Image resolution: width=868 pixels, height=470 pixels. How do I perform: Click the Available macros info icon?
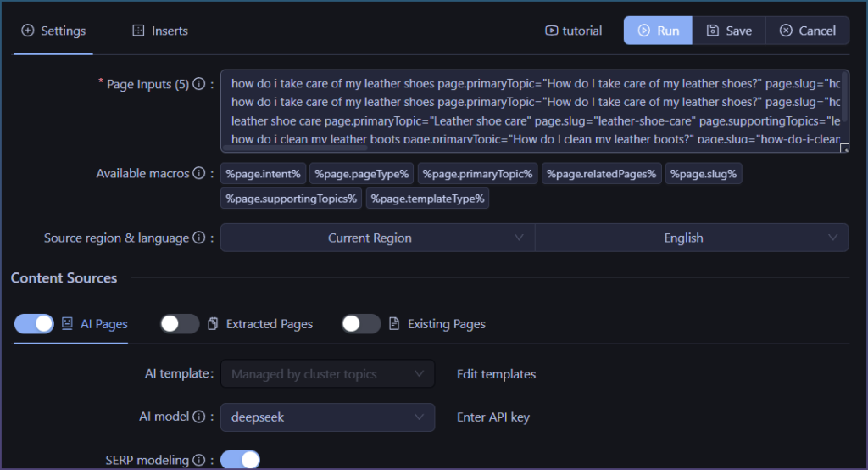click(199, 174)
